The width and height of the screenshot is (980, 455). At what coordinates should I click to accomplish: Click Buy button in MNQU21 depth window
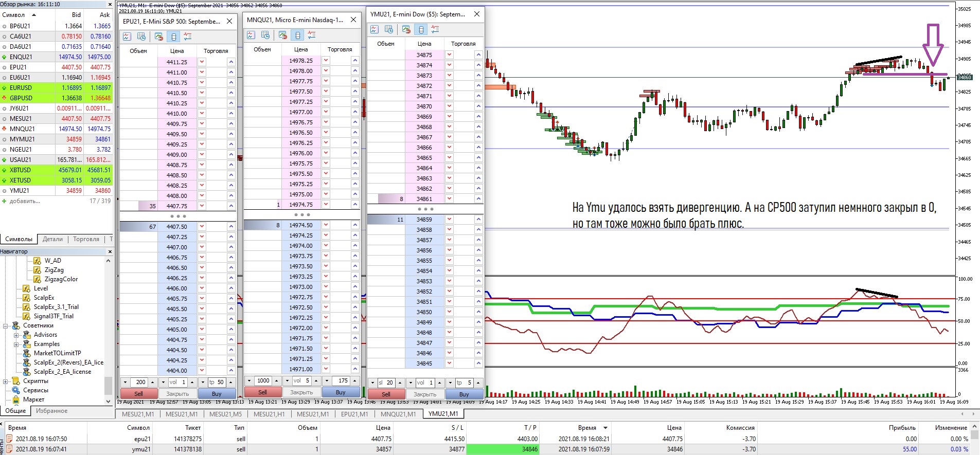pyautogui.click(x=341, y=392)
